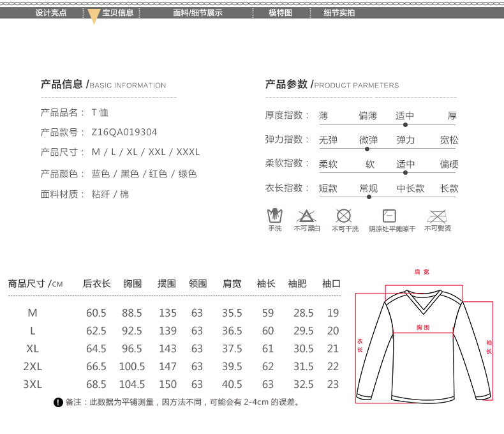Click the 短款 length option
Image resolution: width=504 pixels, height=434 pixels.
[x=328, y=188]
